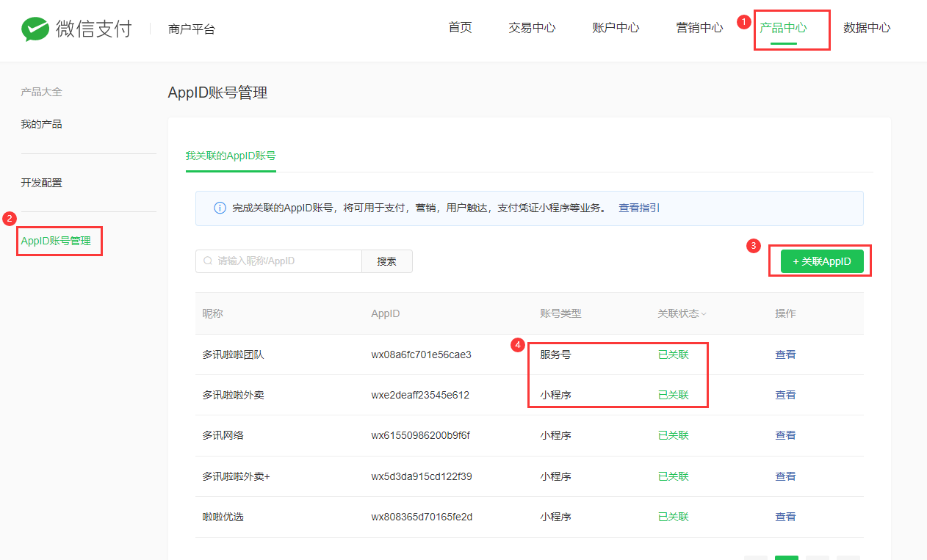Open 首页 in top navigation
Image resolution: width=927 pixels, height=560 pixels.
(460, 28)
